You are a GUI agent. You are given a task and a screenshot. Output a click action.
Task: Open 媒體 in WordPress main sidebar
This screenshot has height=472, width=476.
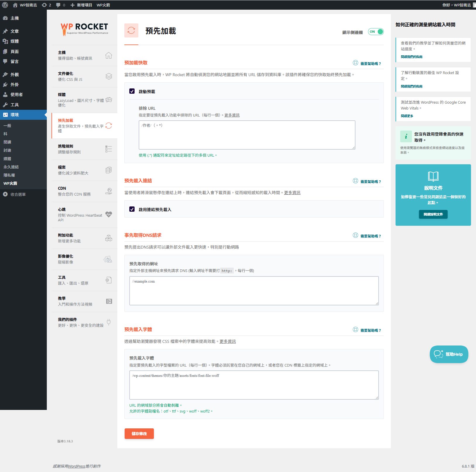[23, 41]
